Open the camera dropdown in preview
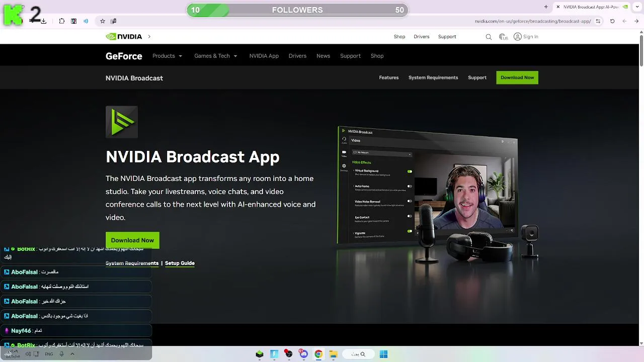 tap(382, 153)
